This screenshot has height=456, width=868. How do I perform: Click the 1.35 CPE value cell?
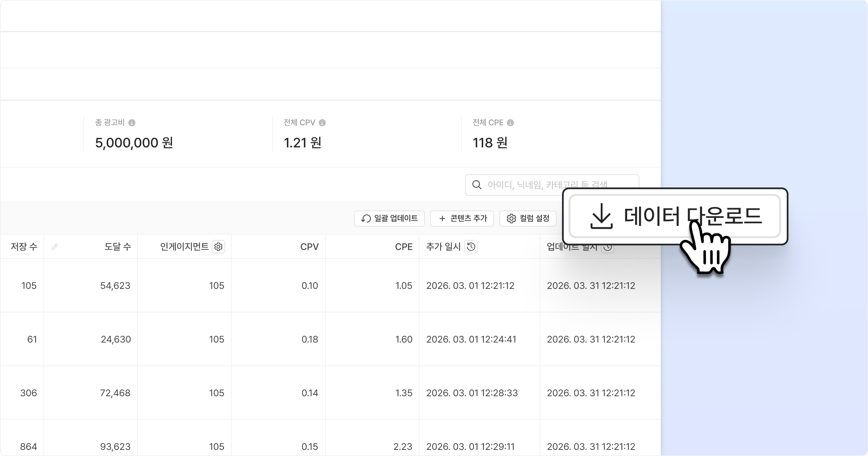pyautogui.click(x=404, y=393)
